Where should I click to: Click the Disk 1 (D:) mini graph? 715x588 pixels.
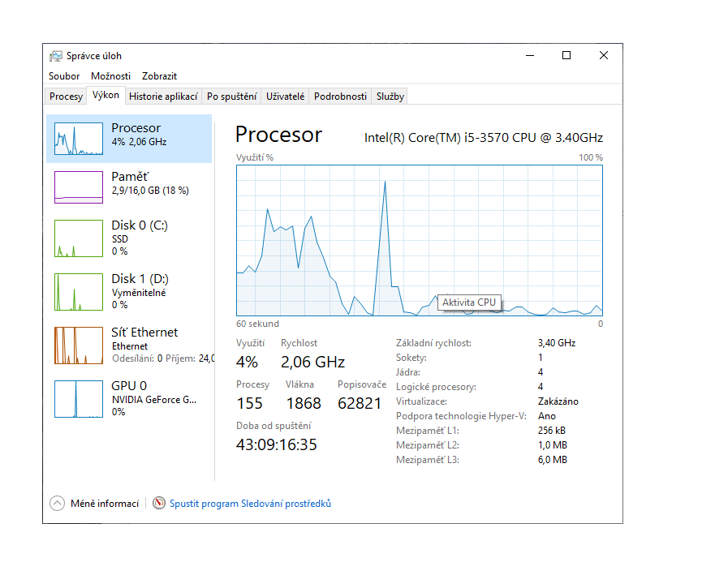[x=79, y=292]
